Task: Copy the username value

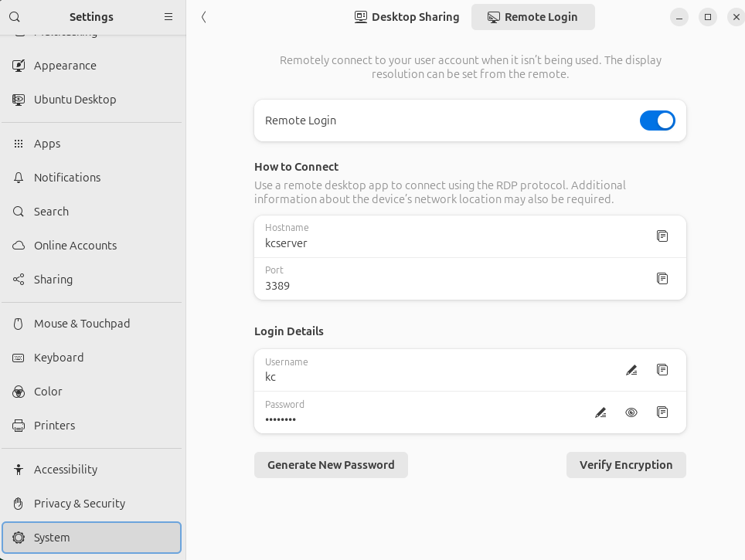Action: (662, 370)
